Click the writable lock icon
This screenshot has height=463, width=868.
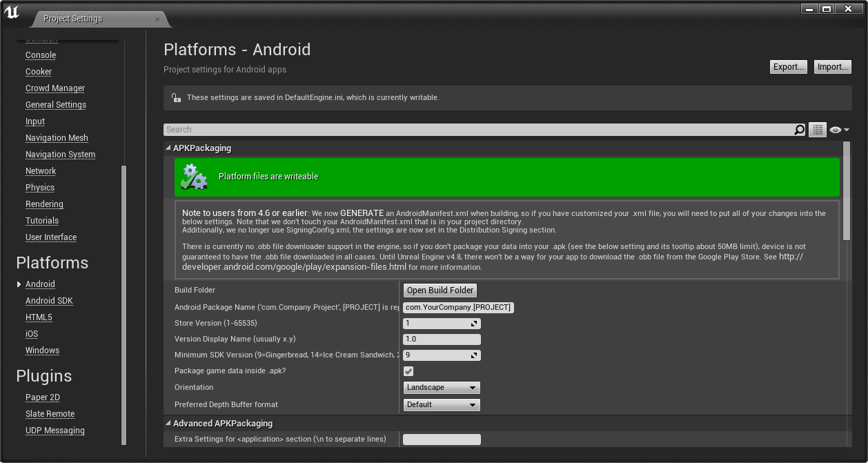pyautogui.click(x=176, y=98)
